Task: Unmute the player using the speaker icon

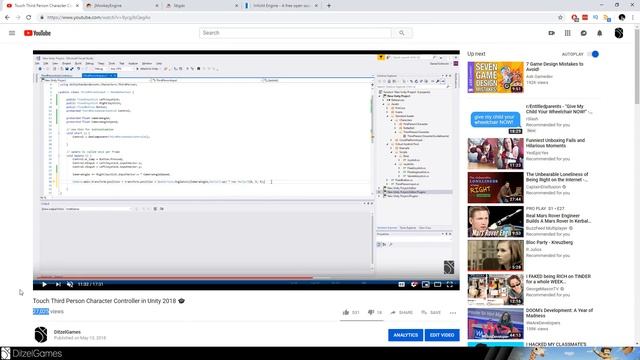Action: (x=70, y=284)
